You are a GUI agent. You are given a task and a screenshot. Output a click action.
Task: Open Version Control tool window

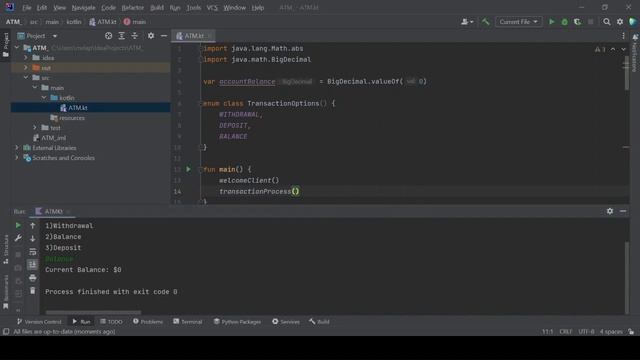pos(39,322)
